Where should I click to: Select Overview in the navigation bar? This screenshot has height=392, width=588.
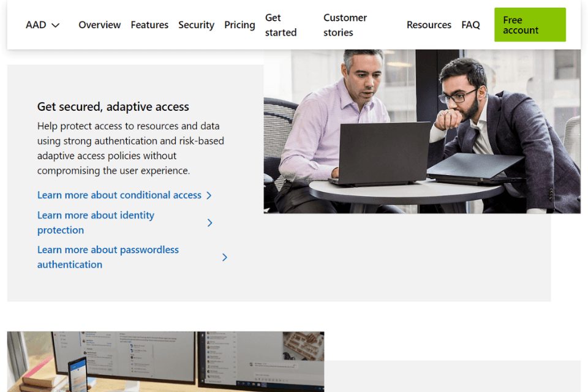point(99,24)
